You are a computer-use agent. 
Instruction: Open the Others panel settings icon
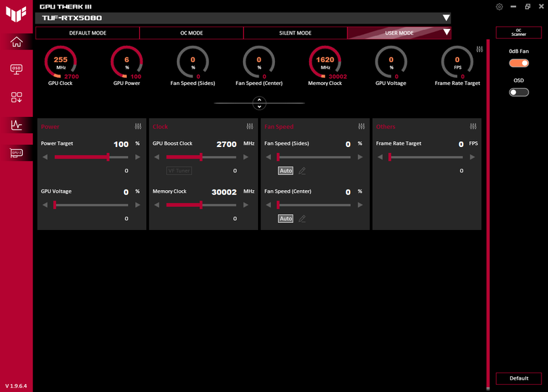[x=473, y=126]
